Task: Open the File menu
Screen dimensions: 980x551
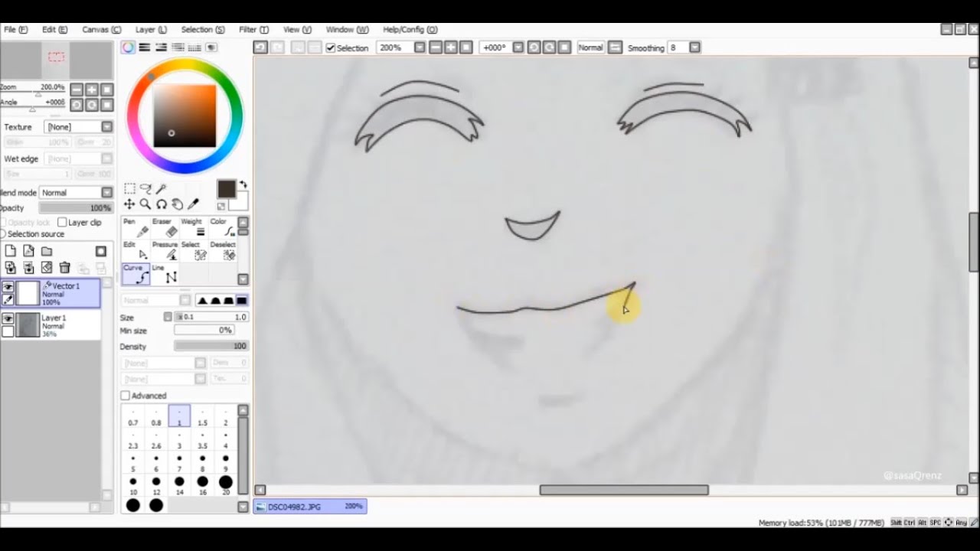Action: click(15, 29)
